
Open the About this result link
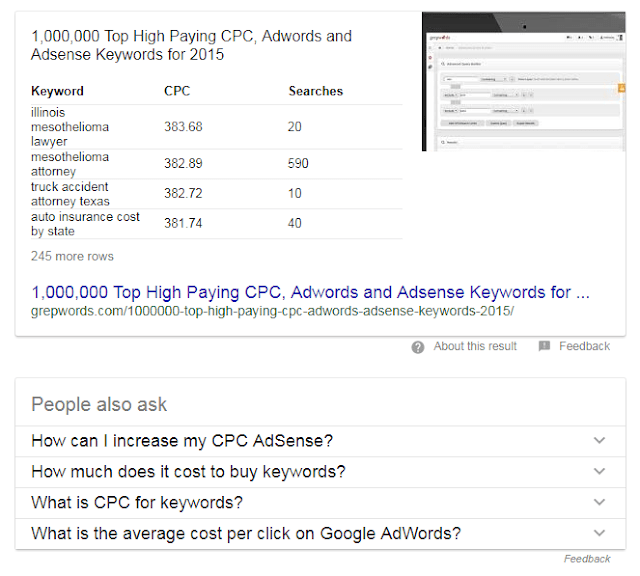[x=475, y=346]
